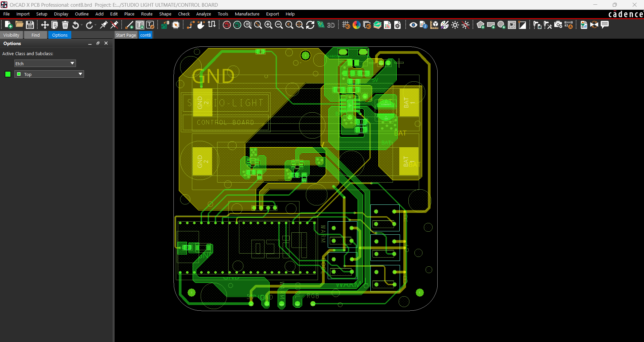Click the Refresh display icon
The height and width of the screenshot is (342, 644).
pos(310,25)
